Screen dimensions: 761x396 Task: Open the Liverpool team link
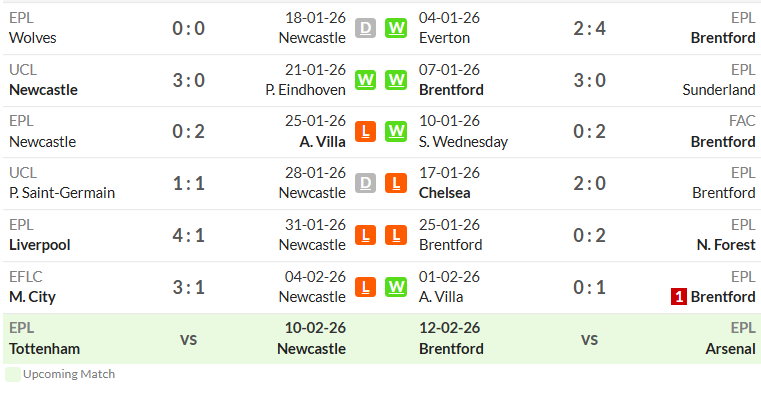(x=40, y=245)
